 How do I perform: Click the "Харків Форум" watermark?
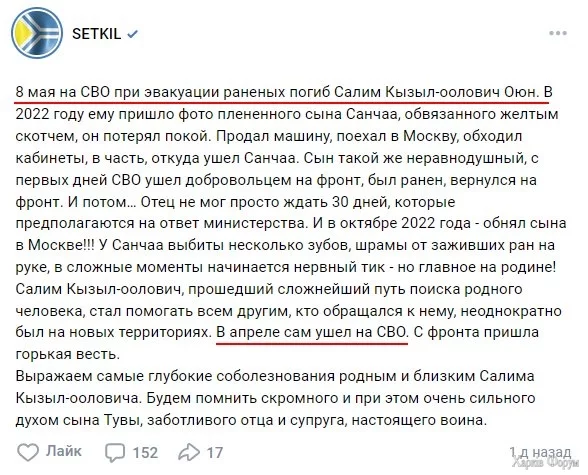point(545,463)
